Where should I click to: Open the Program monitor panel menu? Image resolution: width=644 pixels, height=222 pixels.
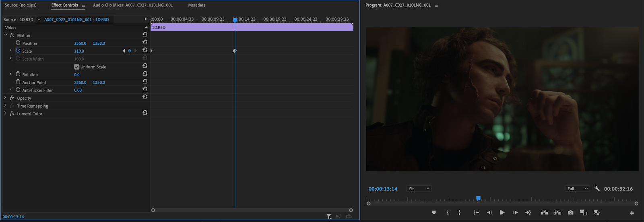pos(436,5)
